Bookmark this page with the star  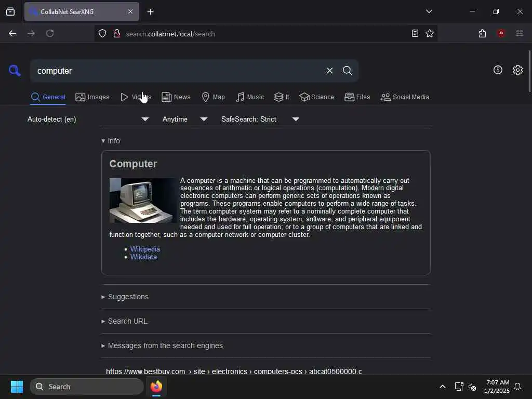click(430, 33)
